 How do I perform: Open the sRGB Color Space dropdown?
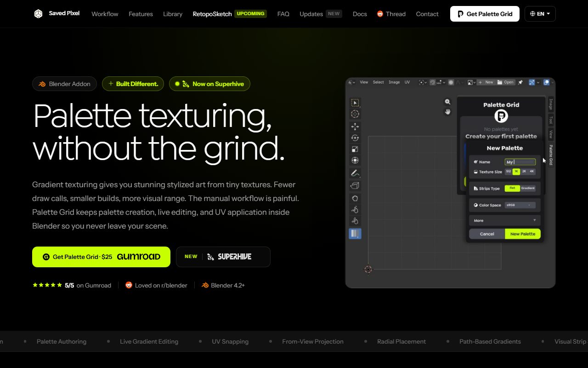click(x=520, y=205)
